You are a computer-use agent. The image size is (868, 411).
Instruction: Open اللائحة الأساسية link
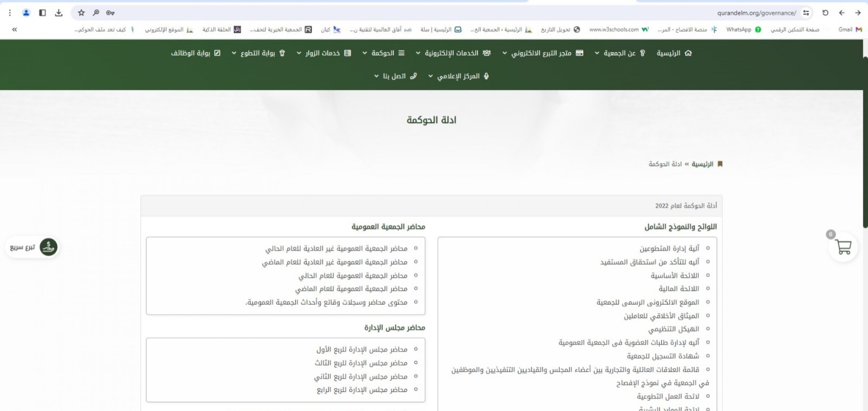click(x=675, y=275)
